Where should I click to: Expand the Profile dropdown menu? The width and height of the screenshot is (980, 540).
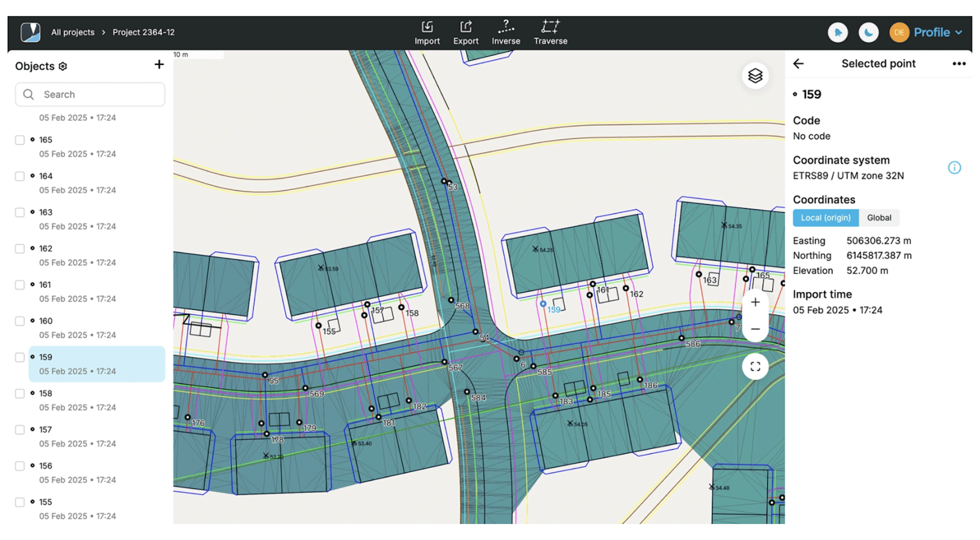pyautogui.click(x=938, y=33)
